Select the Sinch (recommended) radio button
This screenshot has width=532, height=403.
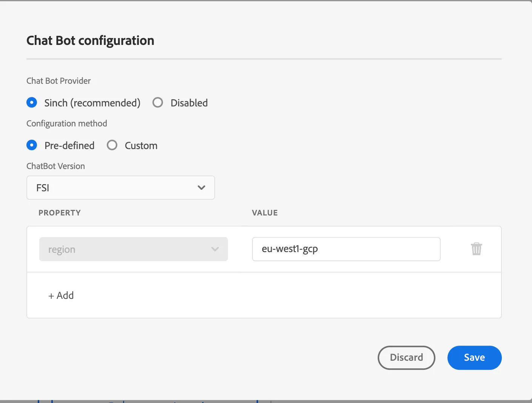[32, 103]
